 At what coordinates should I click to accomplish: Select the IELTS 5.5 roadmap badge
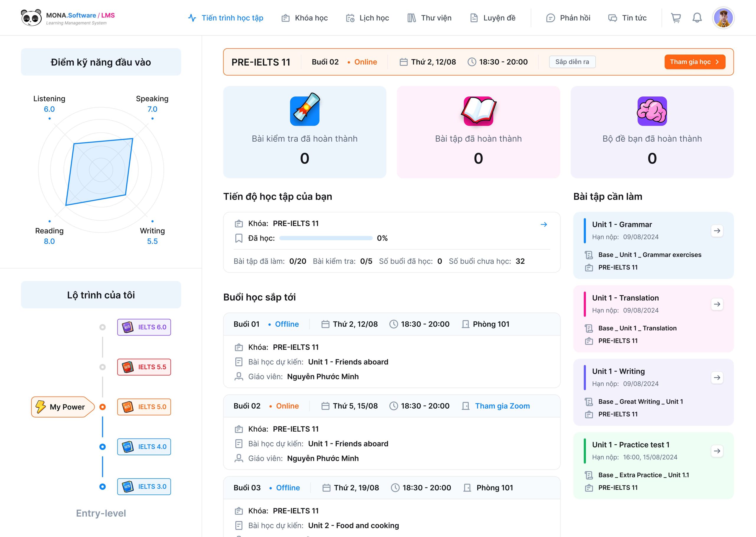click(144, 367)
